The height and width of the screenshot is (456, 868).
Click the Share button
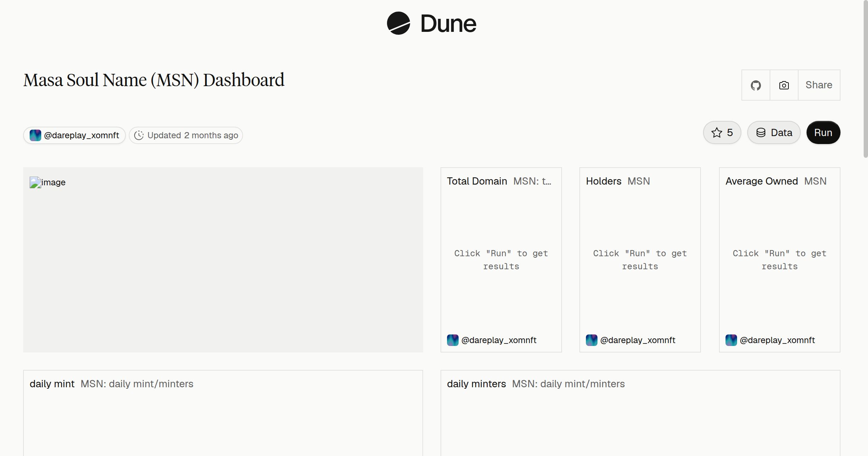pyautogui.click(x=819, y=85)
